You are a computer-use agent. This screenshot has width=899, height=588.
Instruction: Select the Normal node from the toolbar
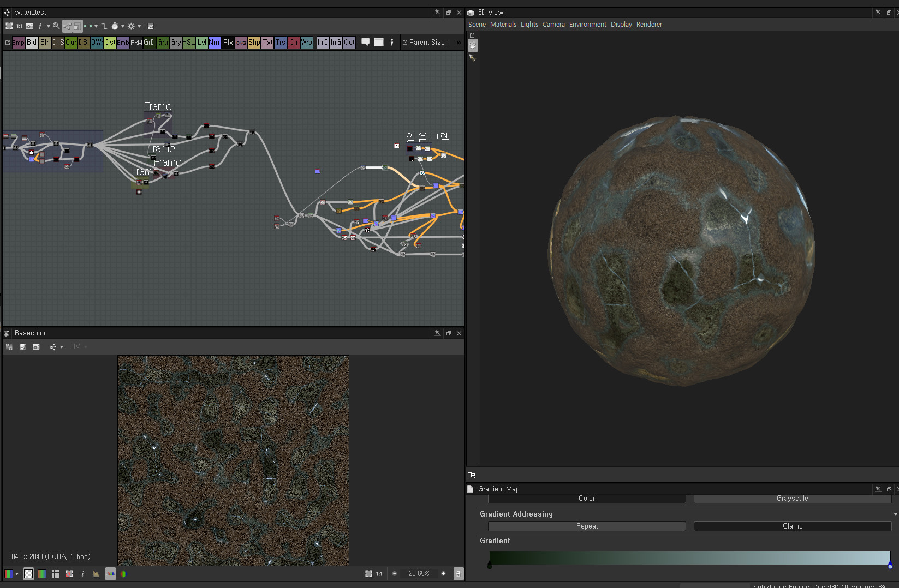pyautogui.click(x=215, y=42)
